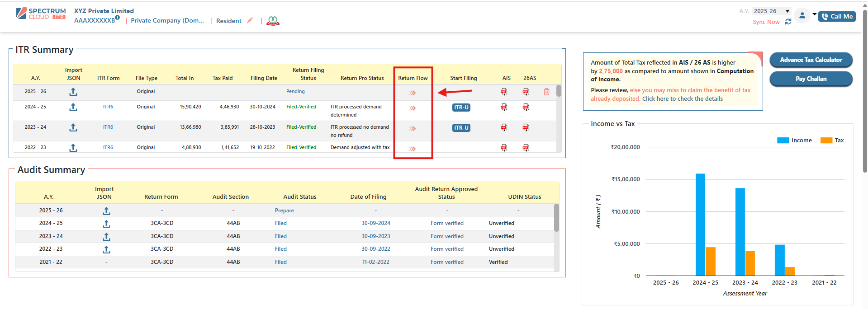Click the Call Me button
This screenshot has width=868, height=309.
click(837, 16)
